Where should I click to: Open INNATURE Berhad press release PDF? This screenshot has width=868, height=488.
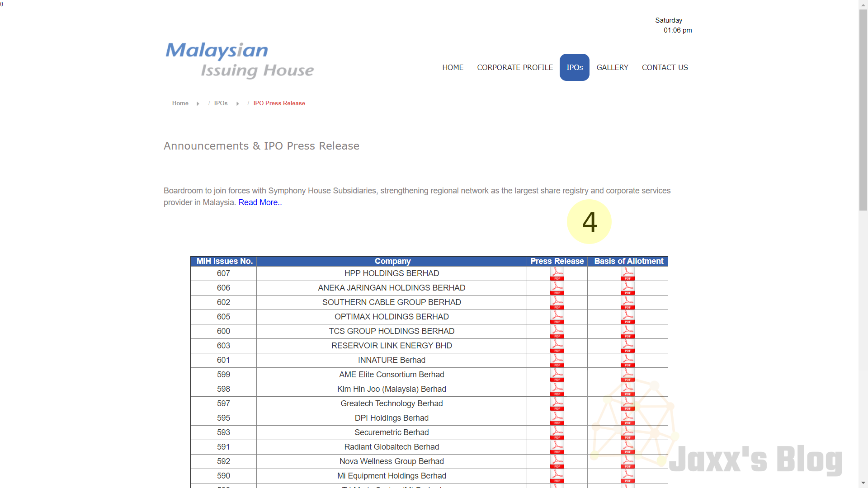point(557,360)
